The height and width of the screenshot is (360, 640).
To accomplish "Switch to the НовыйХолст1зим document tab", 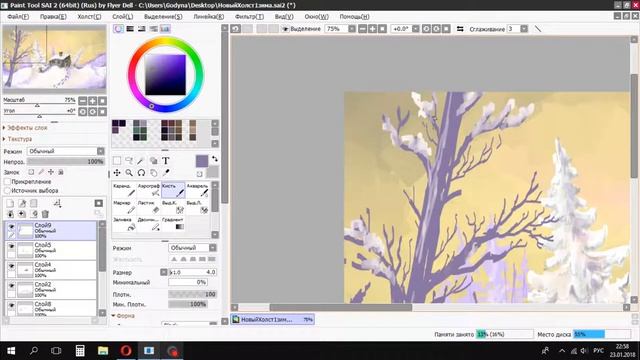I will [273, 320].
